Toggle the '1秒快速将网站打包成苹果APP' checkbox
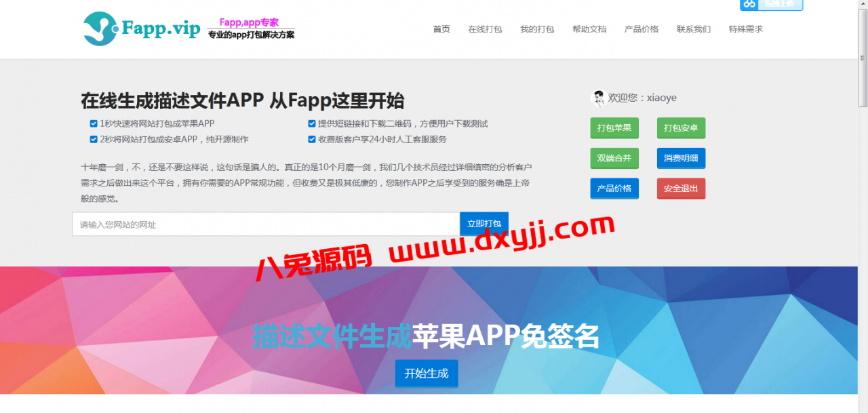 click(x=94, y=123)
